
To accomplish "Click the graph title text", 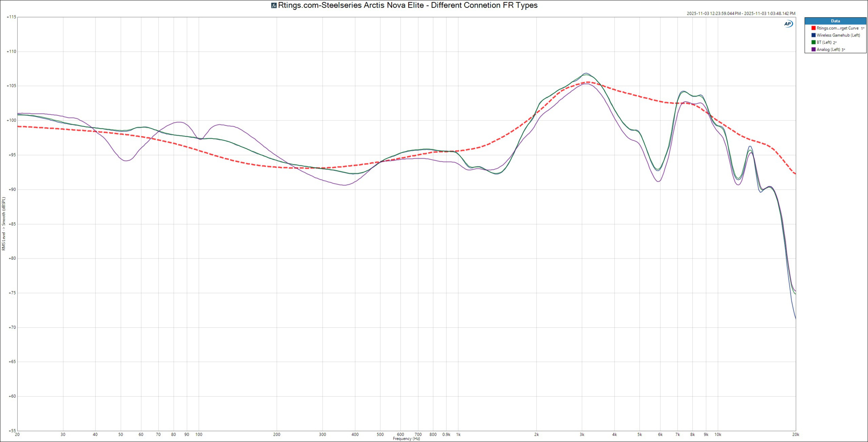I will click(x=408, y=5).
